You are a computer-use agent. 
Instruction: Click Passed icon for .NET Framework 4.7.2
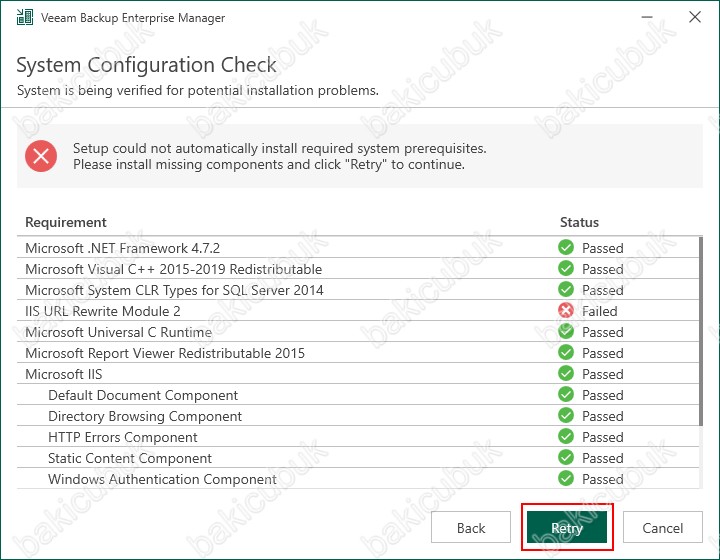(x=566, y=247)
